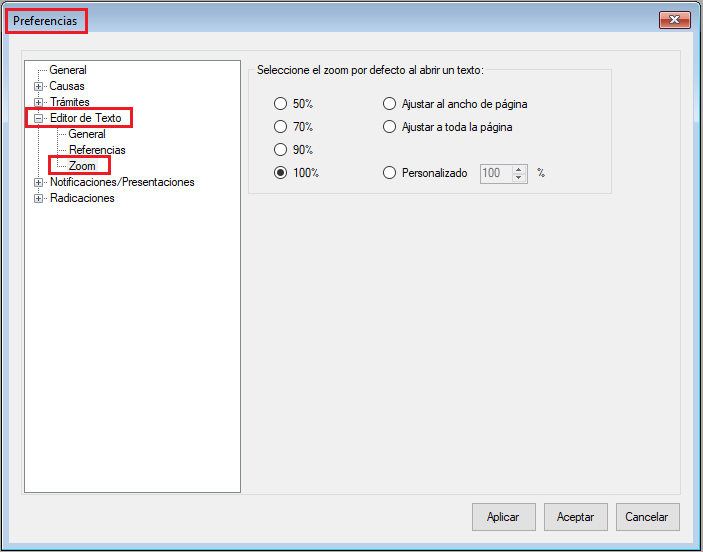The image size is (703, 552).
Task: Collapse the Editor de Texto node
Action: 39,119
